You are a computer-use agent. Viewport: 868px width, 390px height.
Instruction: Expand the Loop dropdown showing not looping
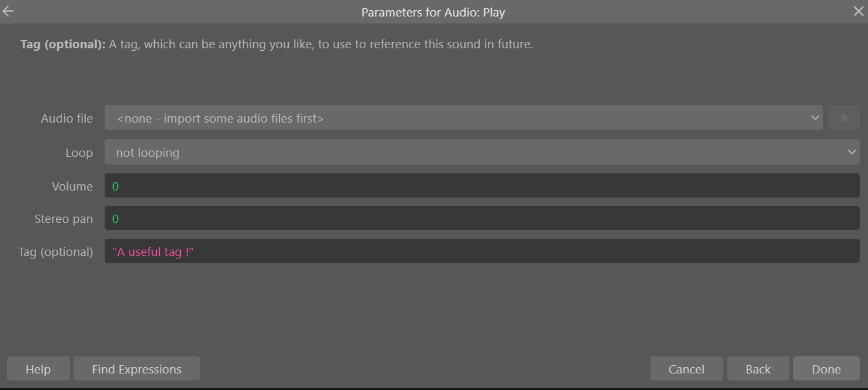coord(482,152)
